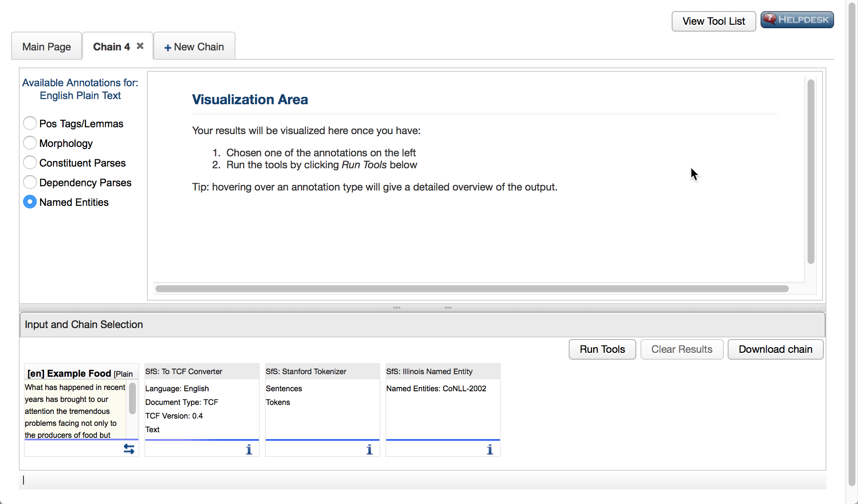Click the Helpdesk icon button
The height and width of the screenshot is (504, 858).
tap(797, 20)
